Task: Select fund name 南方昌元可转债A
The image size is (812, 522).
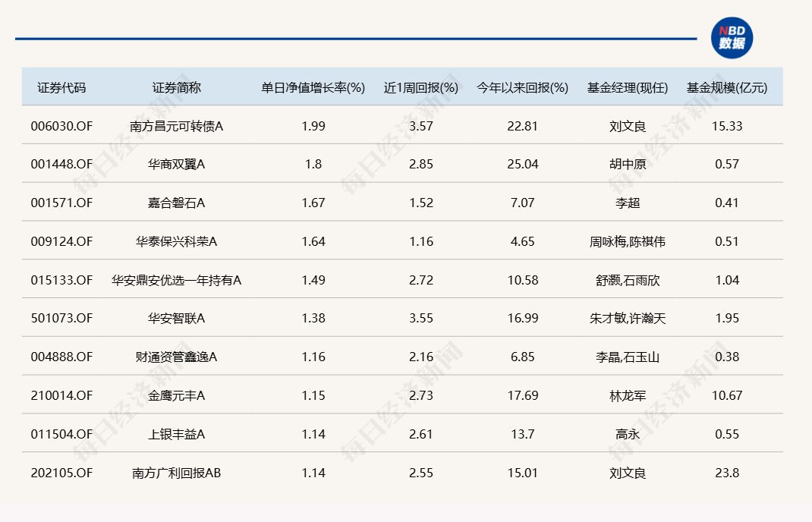Action: click(176, 126)
